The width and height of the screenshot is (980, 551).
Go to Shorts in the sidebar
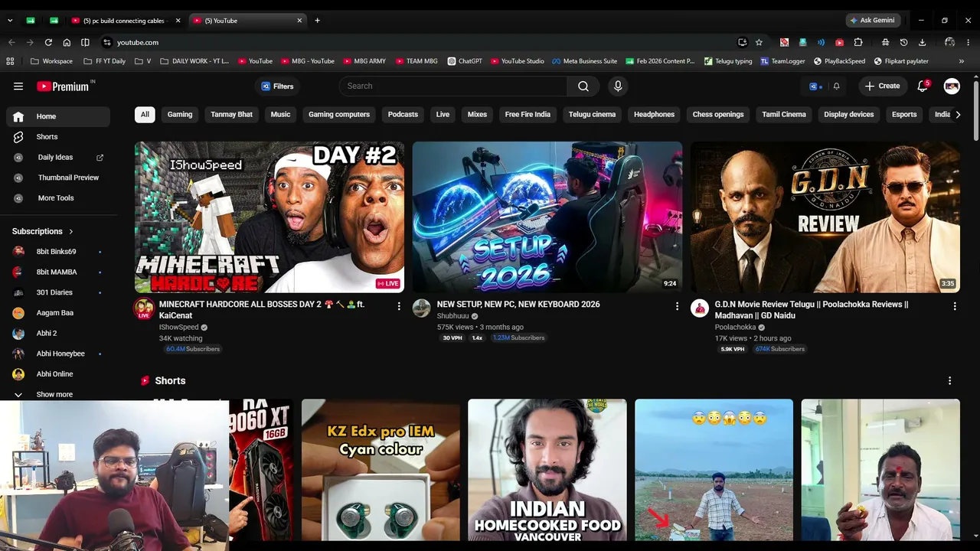pos(58,137)
